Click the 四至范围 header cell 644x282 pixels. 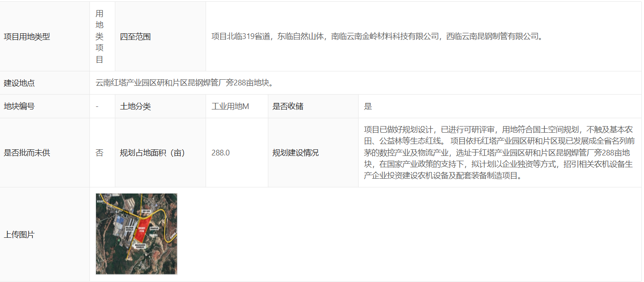[x=135, y=37]
